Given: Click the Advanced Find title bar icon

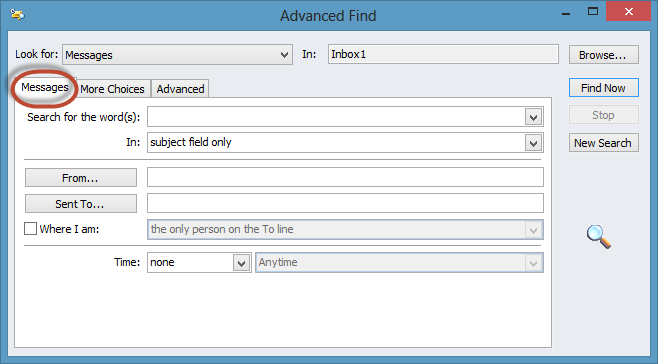Looking at the screenshot, I should pyautogui.click(x=18, y=15).
